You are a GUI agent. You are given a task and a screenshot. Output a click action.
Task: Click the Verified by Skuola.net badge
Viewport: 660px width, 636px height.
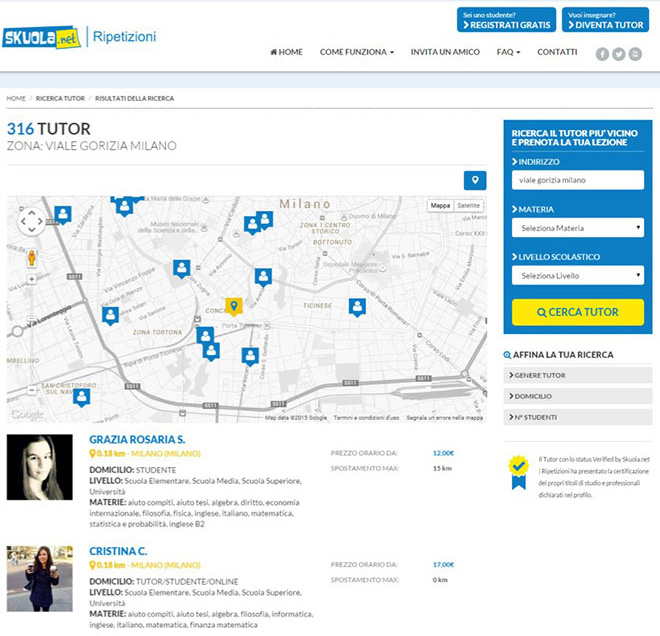coord(519,472)
